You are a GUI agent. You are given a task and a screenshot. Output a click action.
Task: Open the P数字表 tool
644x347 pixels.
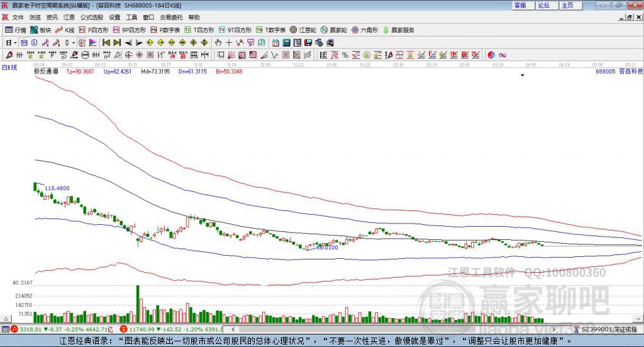(x=165, y=30)
